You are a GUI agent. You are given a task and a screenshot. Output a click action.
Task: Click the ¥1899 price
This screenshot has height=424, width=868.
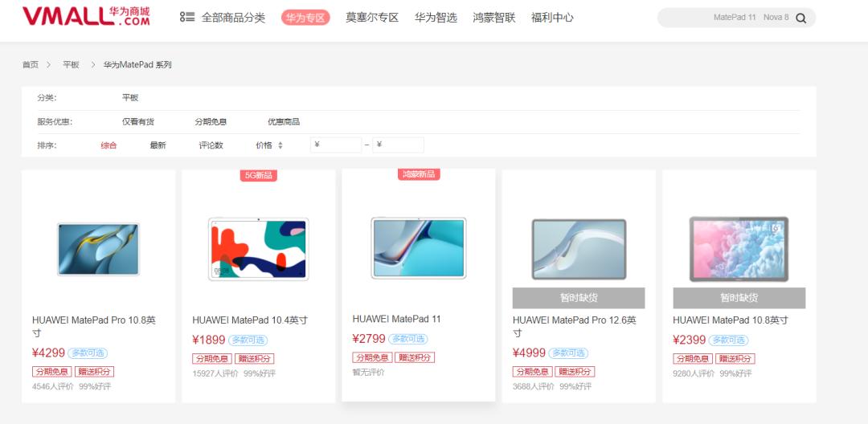[209, 340]
